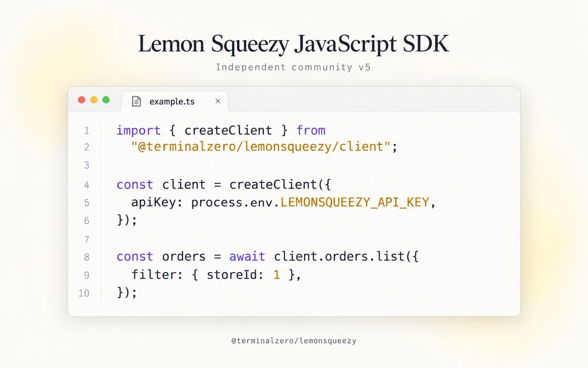
Task: Click the from keyword on line 1
Action: click(x=311, y=131)
